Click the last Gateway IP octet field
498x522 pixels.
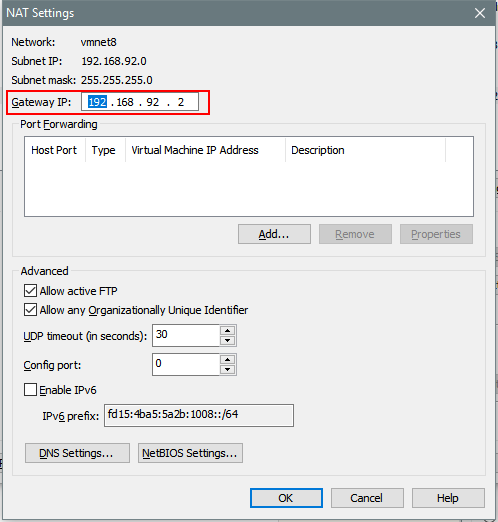coord(181,102)
